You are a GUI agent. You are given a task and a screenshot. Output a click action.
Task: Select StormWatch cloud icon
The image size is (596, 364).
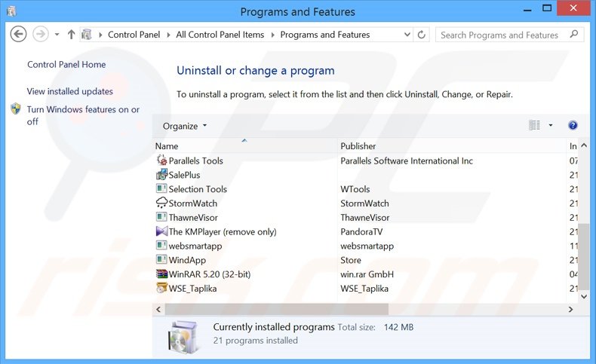[162, 203]
